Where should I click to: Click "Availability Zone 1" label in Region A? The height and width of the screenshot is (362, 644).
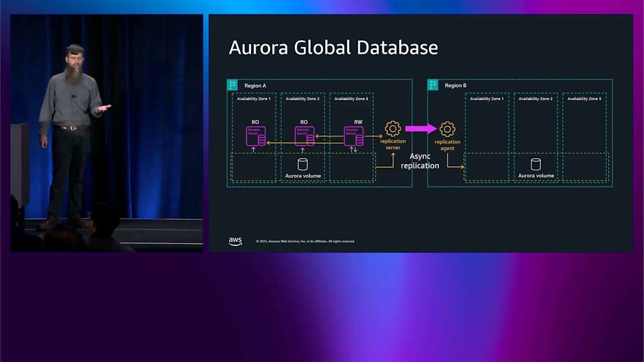click(x=254, y=99)
